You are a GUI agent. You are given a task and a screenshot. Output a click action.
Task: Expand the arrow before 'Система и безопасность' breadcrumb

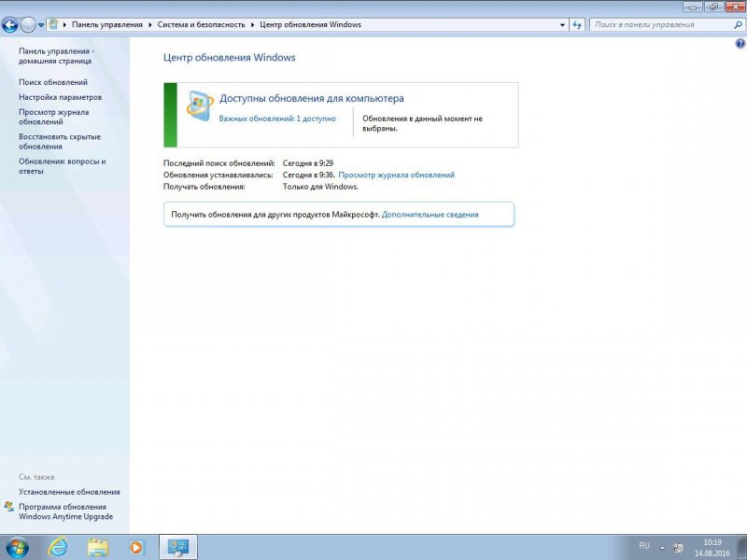point(150,25)
